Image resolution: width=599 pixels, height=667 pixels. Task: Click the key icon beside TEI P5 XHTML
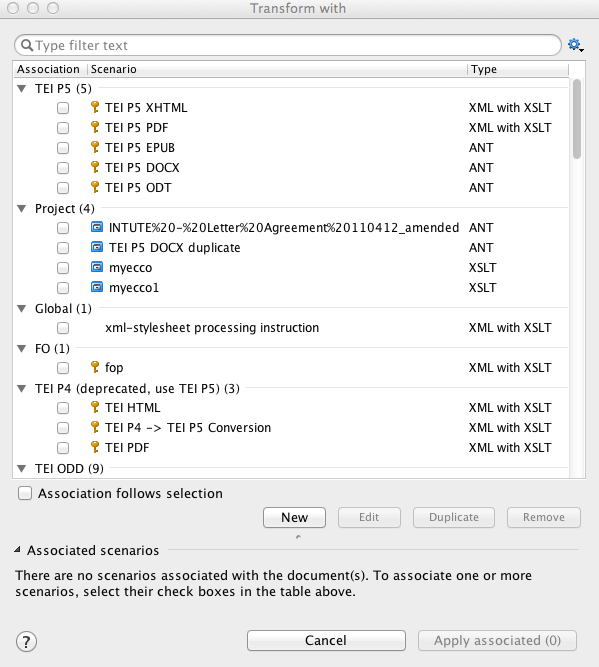click(x=95, y=107)
